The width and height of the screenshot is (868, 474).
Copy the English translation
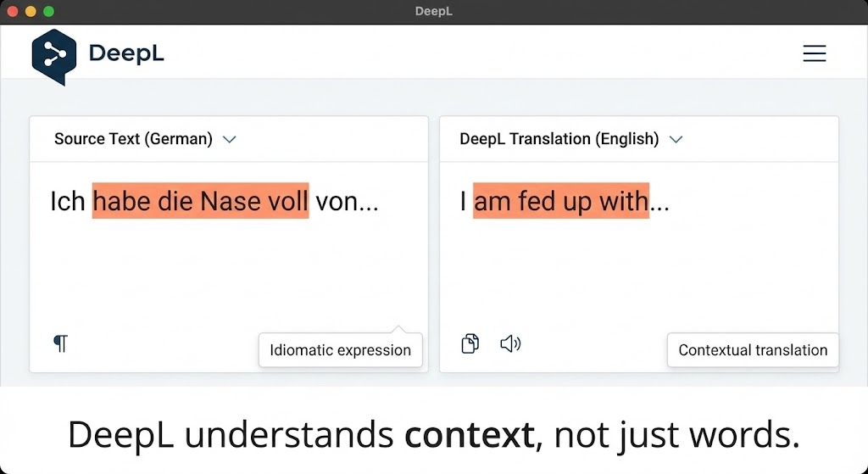coord(470,343)
